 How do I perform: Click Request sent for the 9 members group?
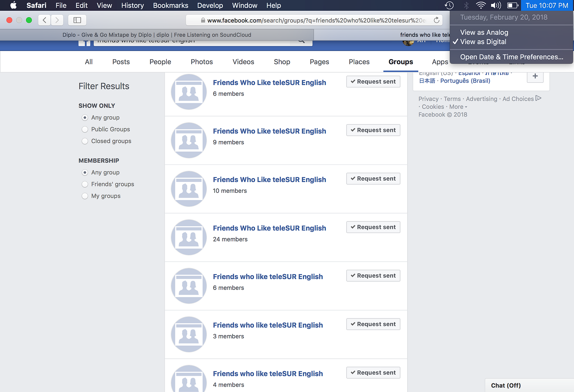(373, 130)
